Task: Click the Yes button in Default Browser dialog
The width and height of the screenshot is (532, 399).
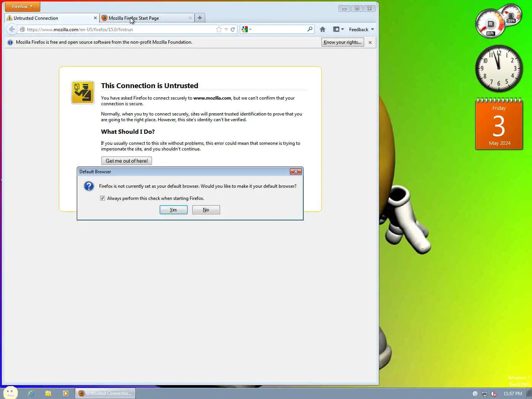Action: pyautogui.click(x=173, y=210)
